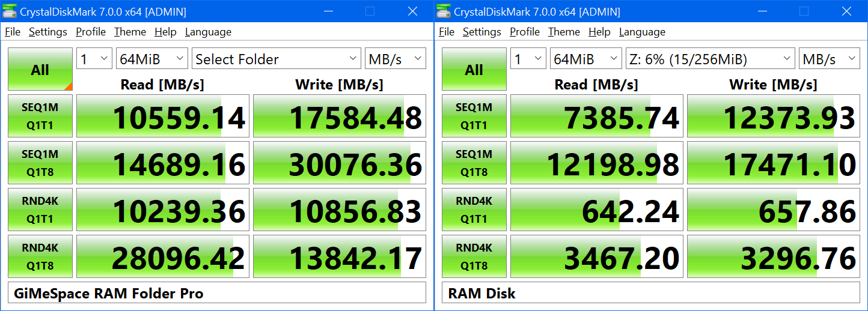Open MB/s unit dropdown in left window
Viewport: 868px width, 311px height.
click(x=396, y=59)
